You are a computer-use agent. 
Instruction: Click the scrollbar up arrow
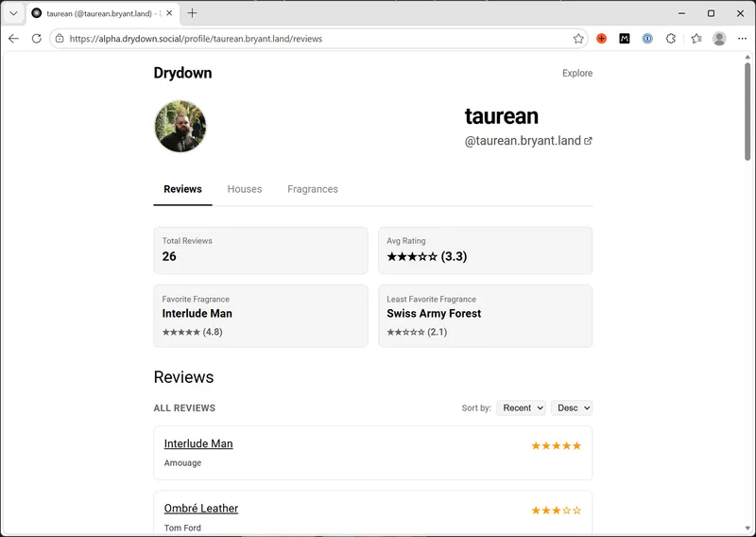747,57
